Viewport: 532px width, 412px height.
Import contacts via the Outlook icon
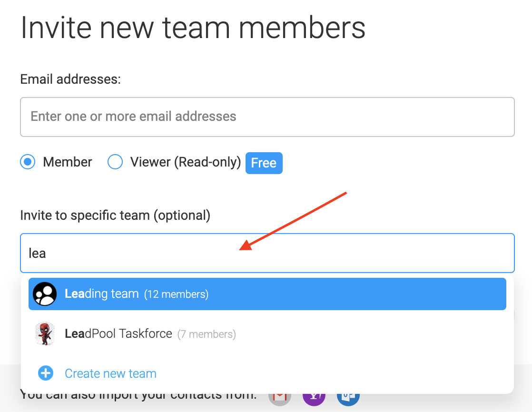348,400
